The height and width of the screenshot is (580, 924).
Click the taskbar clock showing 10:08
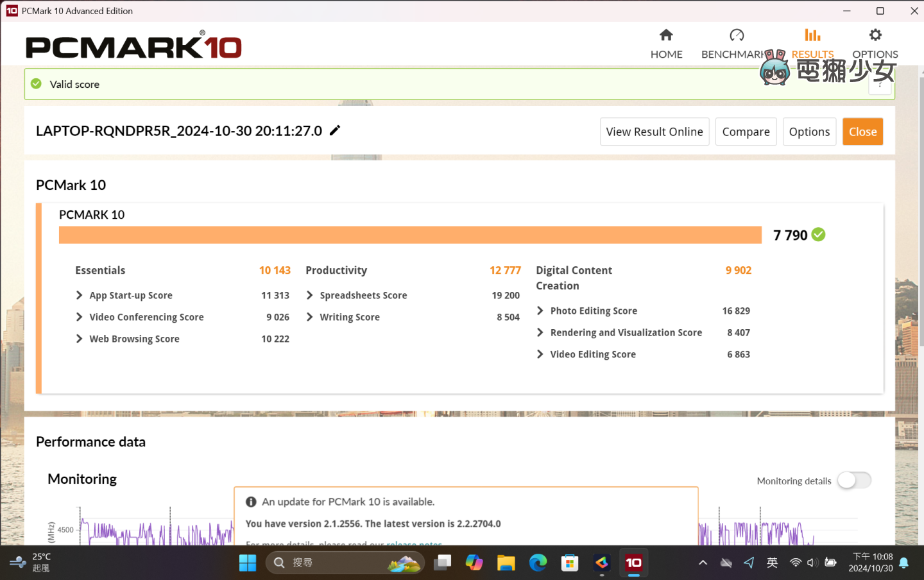pos(871,563)
